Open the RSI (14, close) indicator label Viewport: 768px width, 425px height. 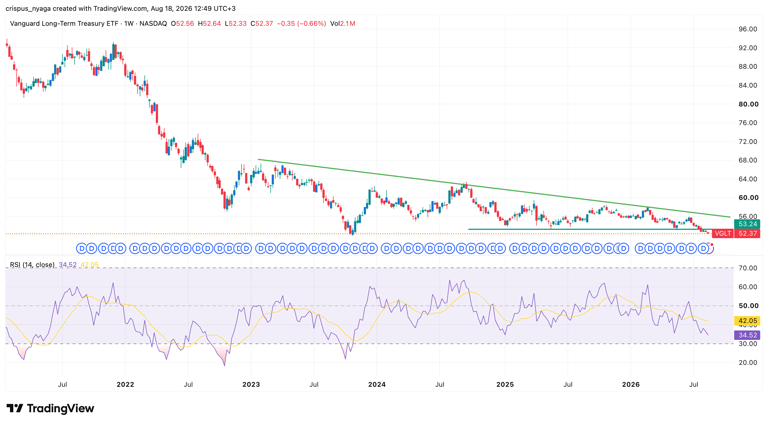click(x=32, y=265)
